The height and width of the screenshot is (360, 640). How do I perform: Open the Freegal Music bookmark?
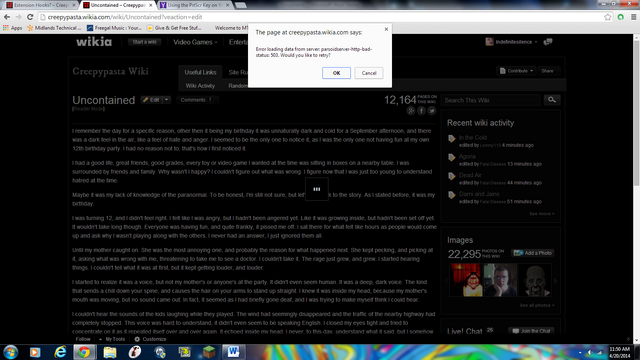coord(114,28)
